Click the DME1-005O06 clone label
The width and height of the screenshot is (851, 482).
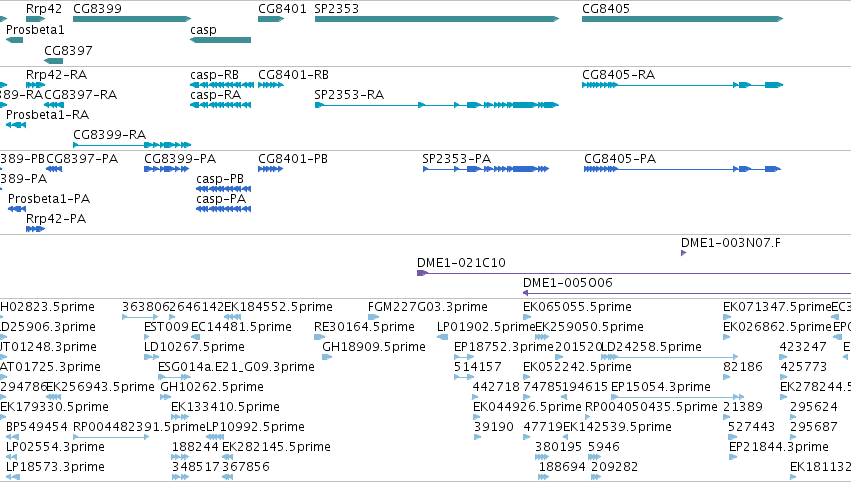pyautogui.click(x=568, y=283)
